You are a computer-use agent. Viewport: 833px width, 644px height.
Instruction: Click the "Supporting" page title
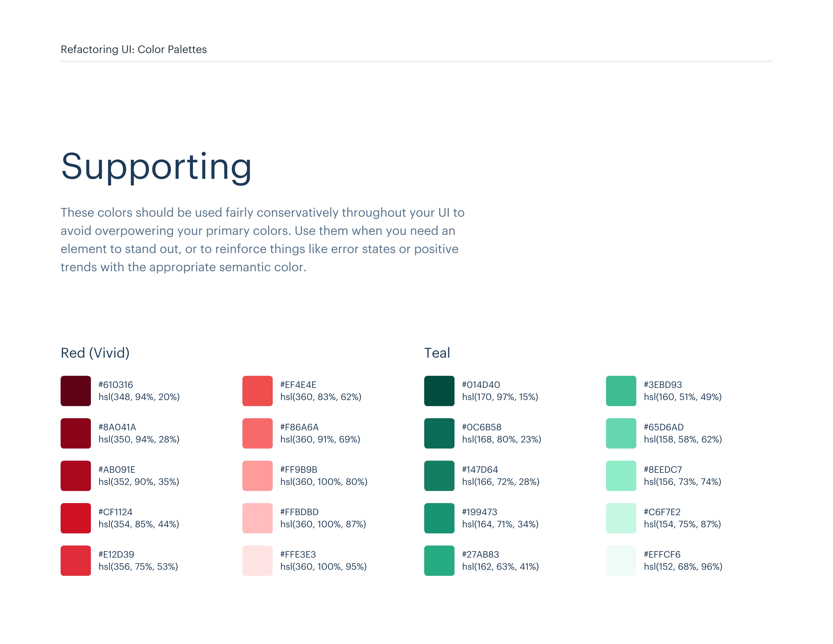[156, 166]
